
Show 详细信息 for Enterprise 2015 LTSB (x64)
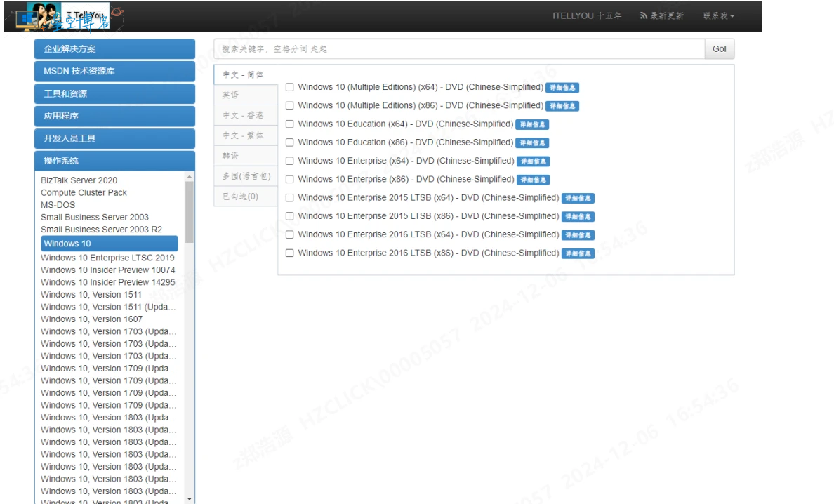point(578,199)
